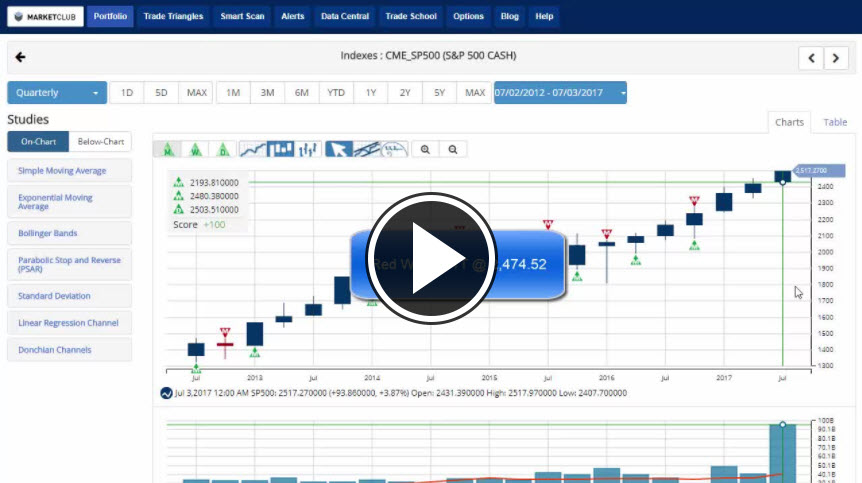Open Trade School menu
The image size is (862, 483).
[x=411, y=16]
